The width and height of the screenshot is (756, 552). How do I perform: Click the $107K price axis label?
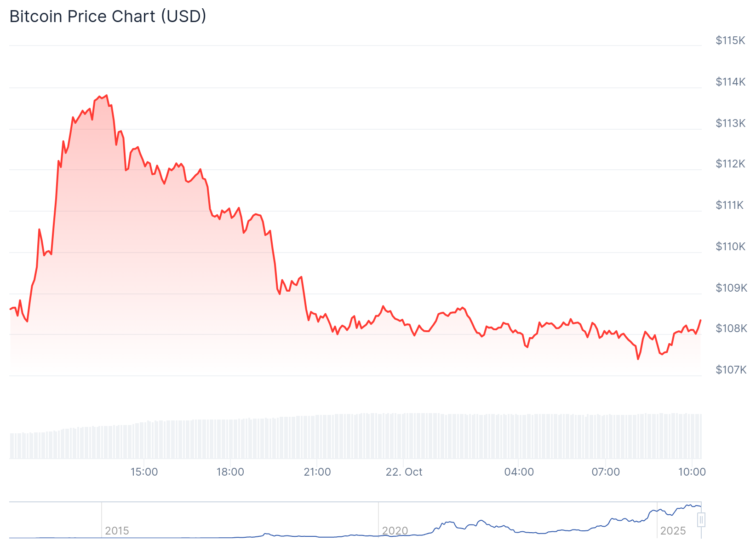[731, 370]
